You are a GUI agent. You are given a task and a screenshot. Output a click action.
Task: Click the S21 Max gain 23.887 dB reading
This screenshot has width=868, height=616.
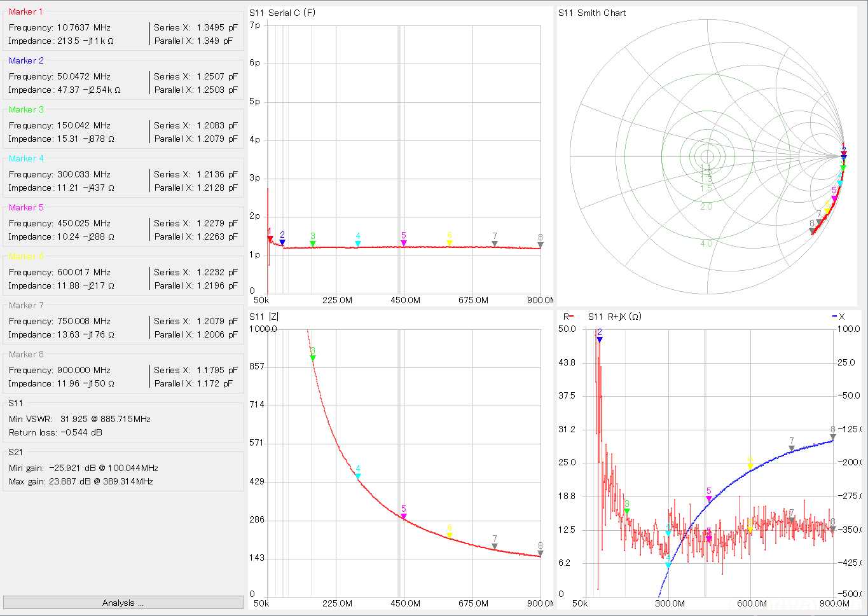tap(81, 481)
